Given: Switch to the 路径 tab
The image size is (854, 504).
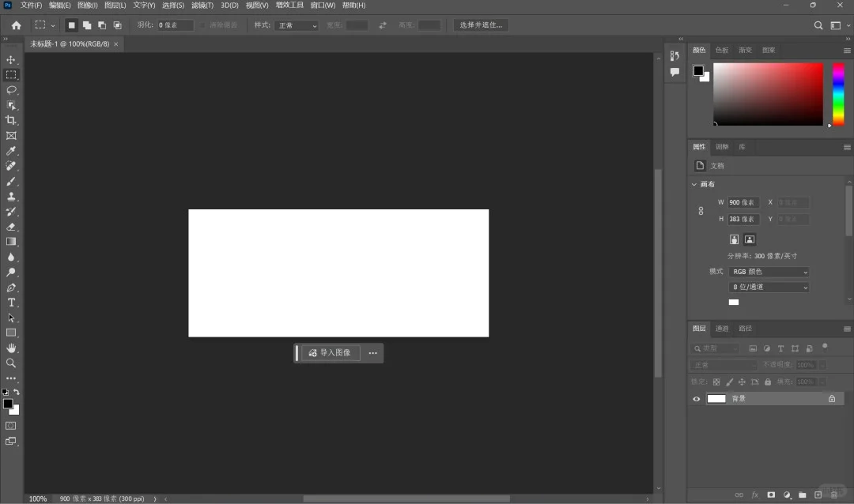Looking at the screenshot, I should click(745, 328).
